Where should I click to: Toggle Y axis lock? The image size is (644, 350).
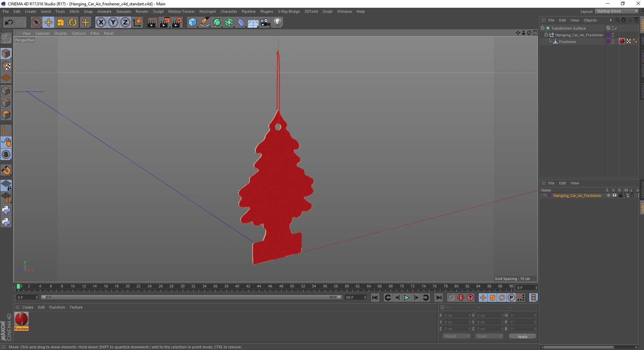click(x=113, y=23)
